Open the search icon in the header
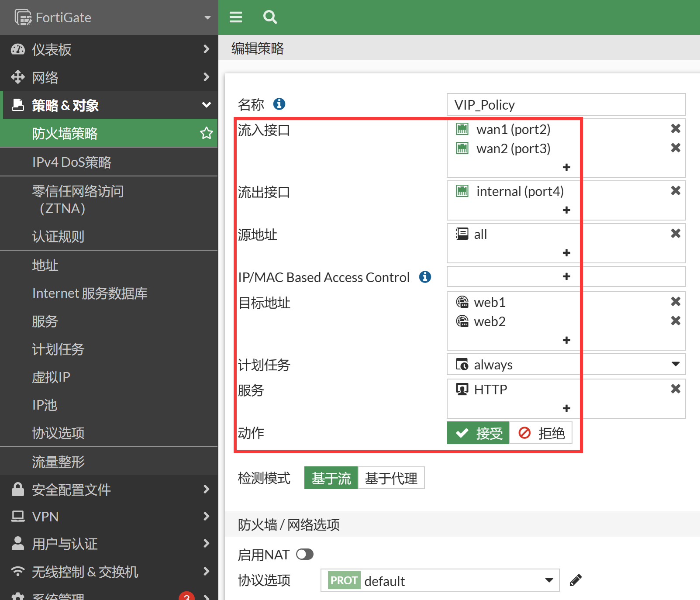The height and width of the screenshot is (600, 700). (270, 17)
